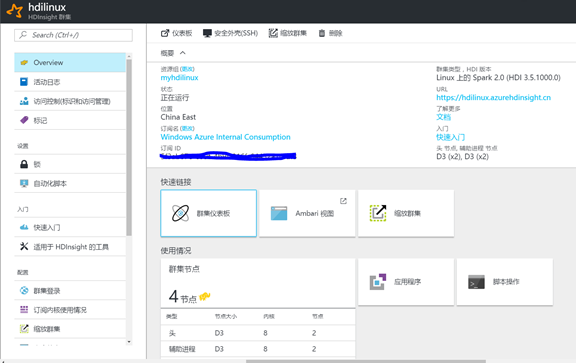This screenshot has width=576, height=363.
Task: Select Overview in the sidebar menu
Action: [x=70, y=62]
